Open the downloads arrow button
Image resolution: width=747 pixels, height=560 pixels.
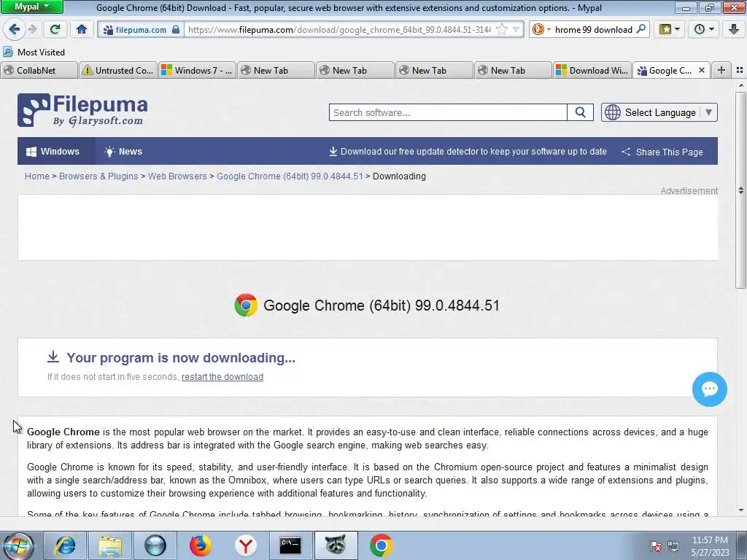[x=734, y=29]
